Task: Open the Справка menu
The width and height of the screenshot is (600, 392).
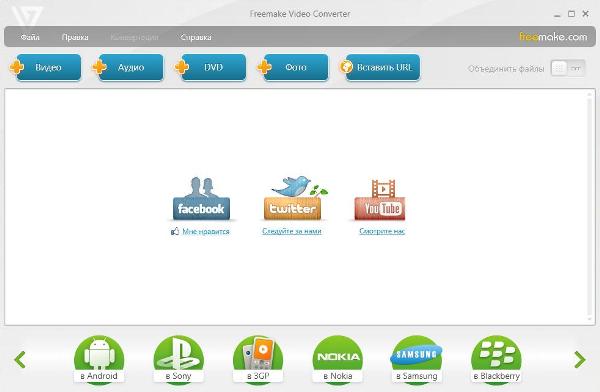Action: pos(196,37)
